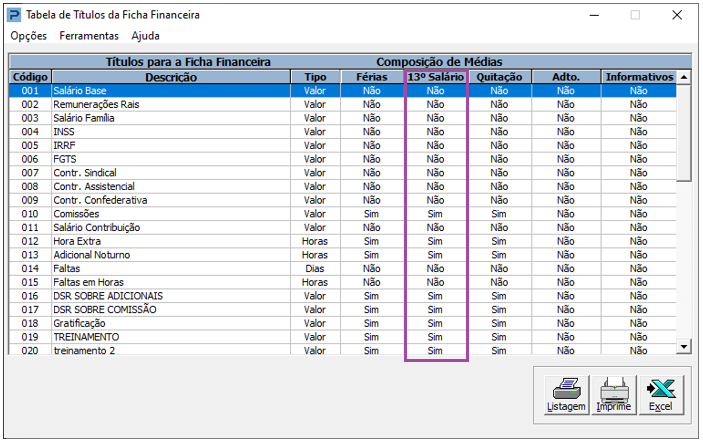Open the Opções menu

tap(29, 36)
